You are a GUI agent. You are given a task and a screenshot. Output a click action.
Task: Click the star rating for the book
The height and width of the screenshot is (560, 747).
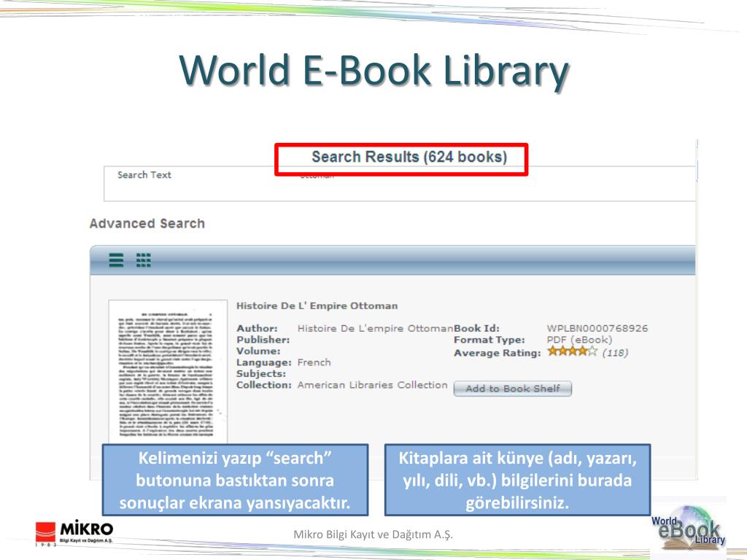click(572, 352)
